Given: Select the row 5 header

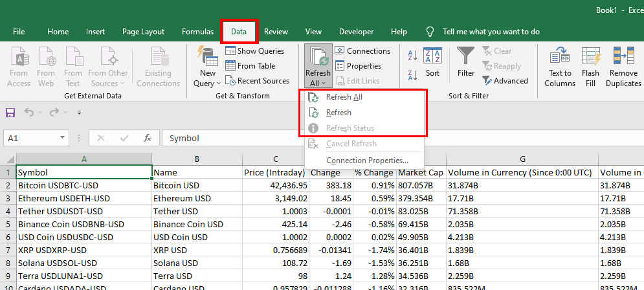Looking at the screenshot, I should pos(8,224).
